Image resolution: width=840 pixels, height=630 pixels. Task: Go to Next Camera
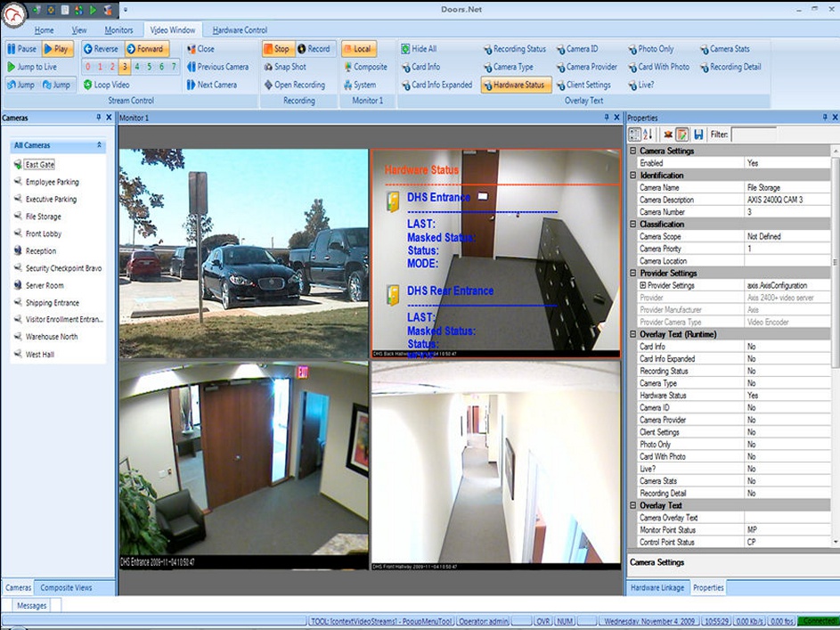click(x=212, y=85)
